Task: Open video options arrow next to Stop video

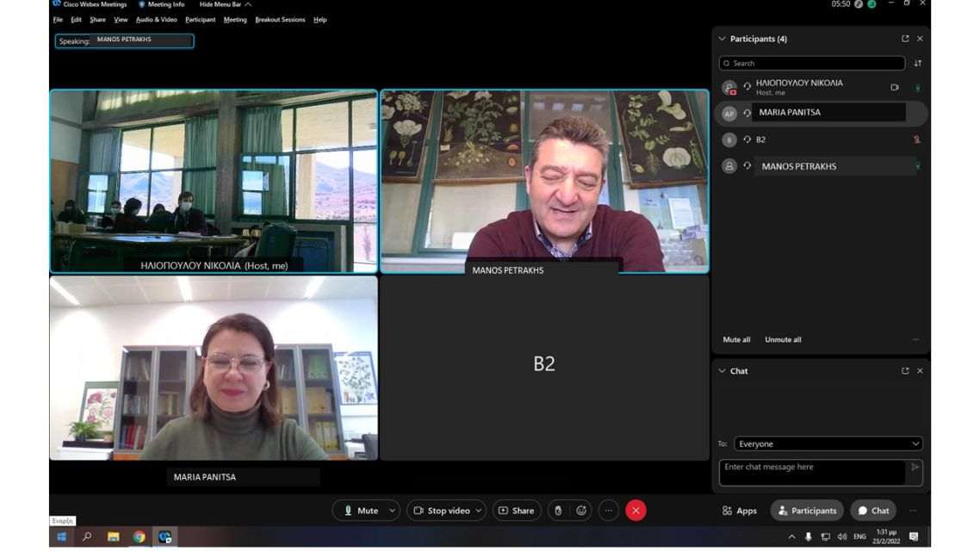Action: point(479,511)
